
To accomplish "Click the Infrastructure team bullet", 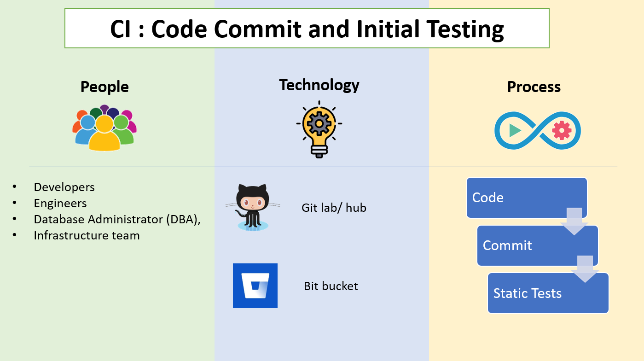I will coord(87,235).
